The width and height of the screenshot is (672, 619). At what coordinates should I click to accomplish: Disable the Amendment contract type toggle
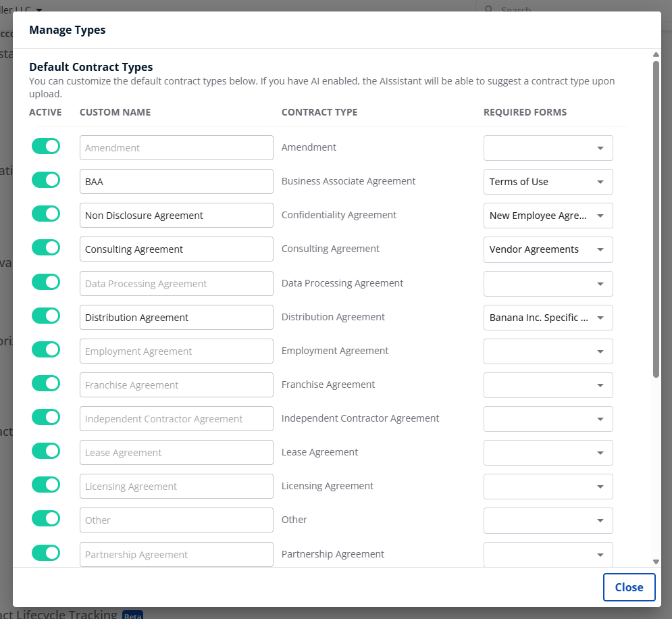tap(46, 147)
